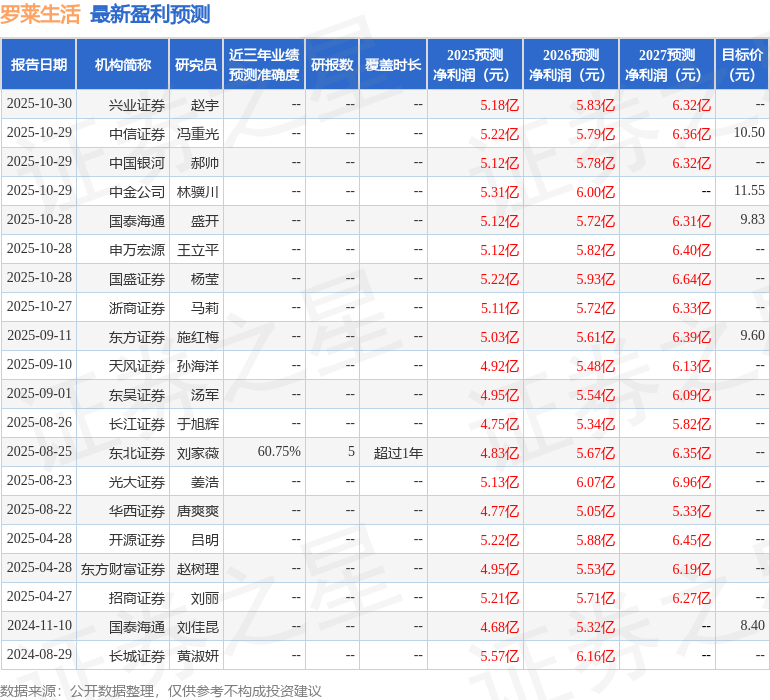Click the 覆盖时长 column header
Image resolution: width=770 pixels, height=700 pixels.
393,65
